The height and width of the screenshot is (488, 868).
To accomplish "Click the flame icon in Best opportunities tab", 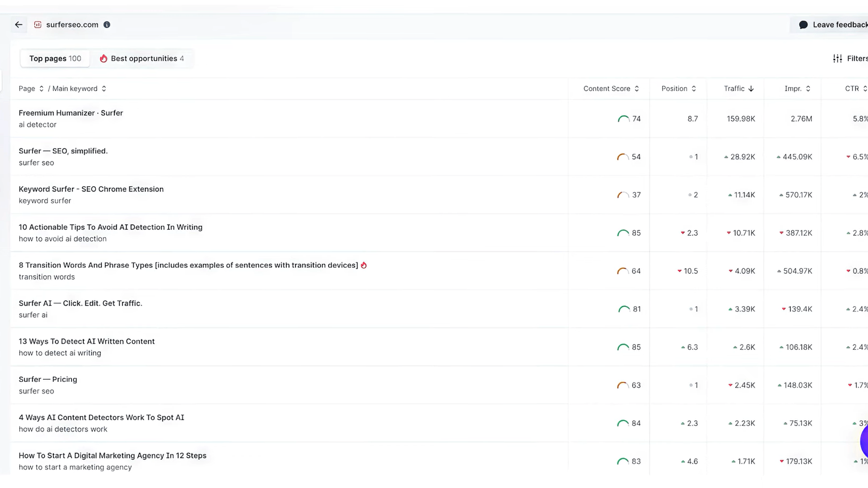I will tap(103, 59).
